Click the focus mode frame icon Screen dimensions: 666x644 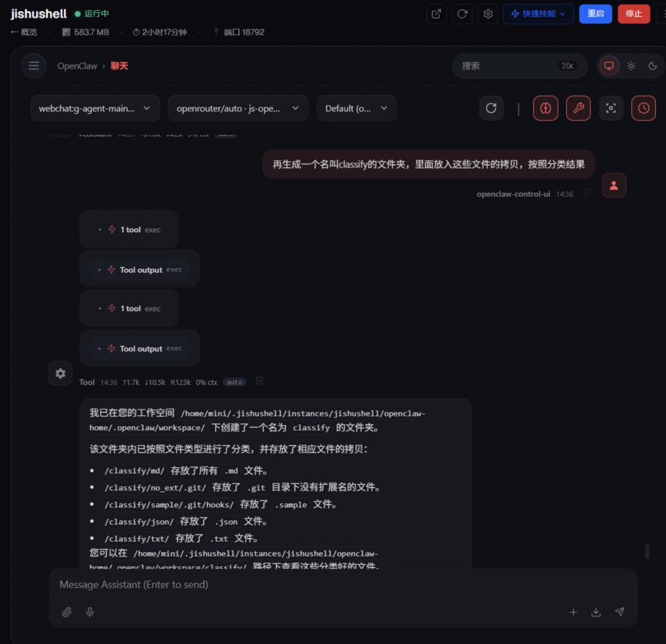tap(610, 108)
